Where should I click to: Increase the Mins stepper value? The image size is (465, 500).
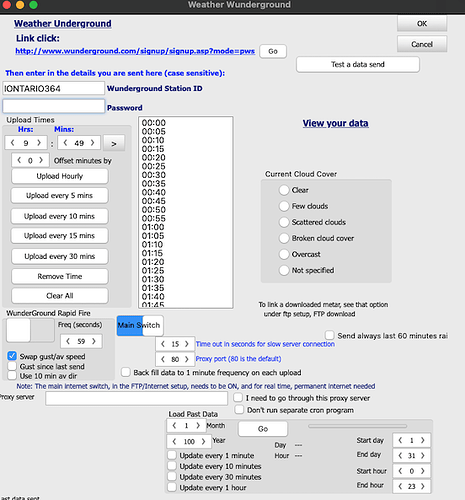click(92, 143)
